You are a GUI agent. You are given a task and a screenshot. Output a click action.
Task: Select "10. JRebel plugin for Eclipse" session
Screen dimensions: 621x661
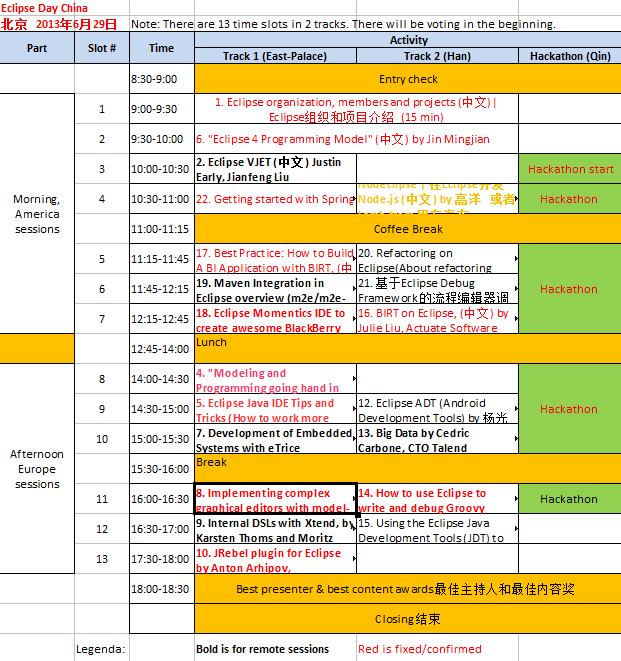tap(275, 558)
